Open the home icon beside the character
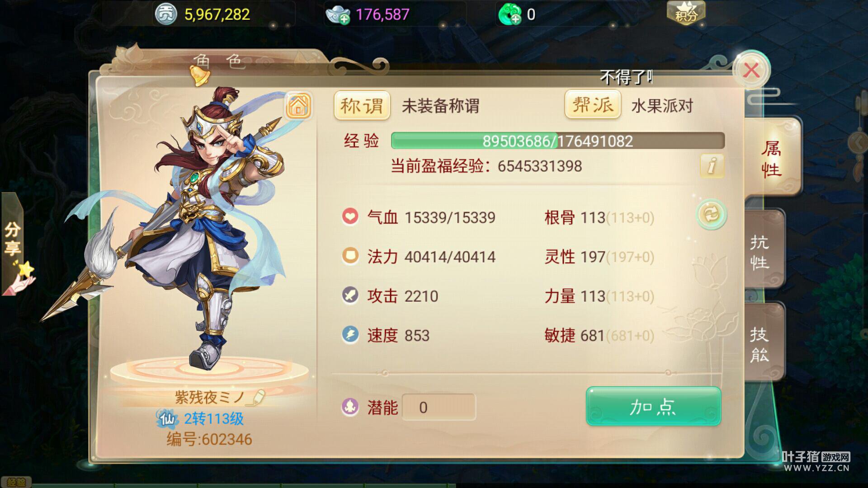868x488 pixels. point(298,105)
